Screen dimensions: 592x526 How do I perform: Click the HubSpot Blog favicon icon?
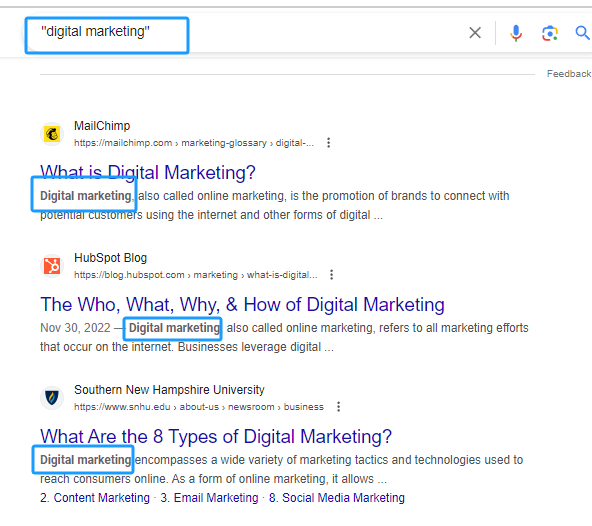(x=52, y=266)
